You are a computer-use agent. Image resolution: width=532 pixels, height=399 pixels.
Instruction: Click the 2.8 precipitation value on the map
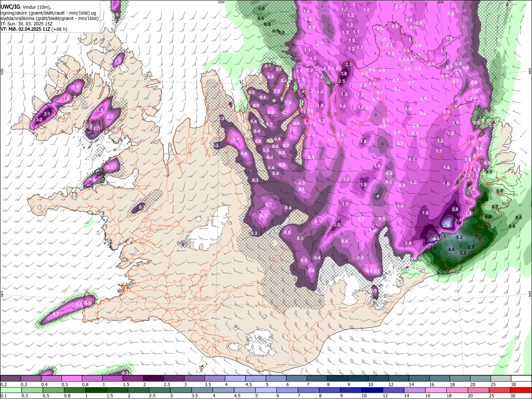tap(455, 209)
